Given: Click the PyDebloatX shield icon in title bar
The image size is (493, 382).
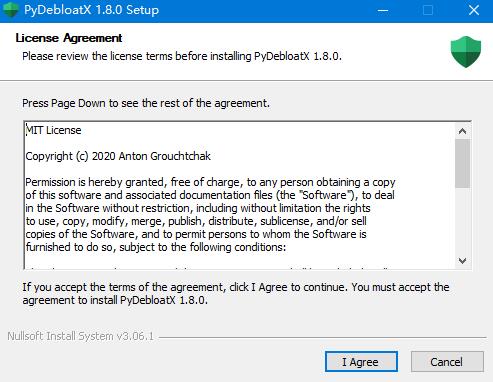Looking at the screenshot, I should click(11, 10).
